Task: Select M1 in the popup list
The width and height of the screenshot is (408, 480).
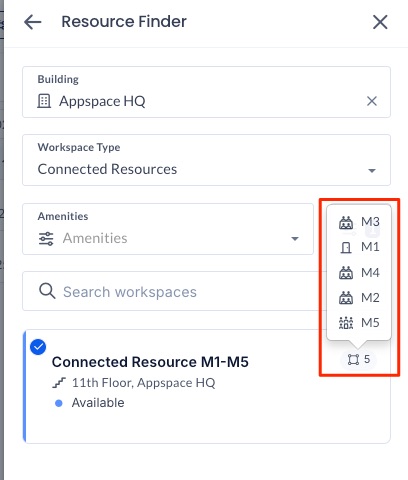Action: point(359,247)
